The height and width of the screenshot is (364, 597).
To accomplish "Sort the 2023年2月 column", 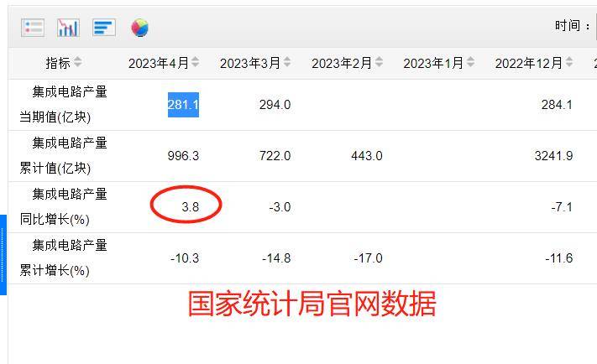I will (379, 61).
